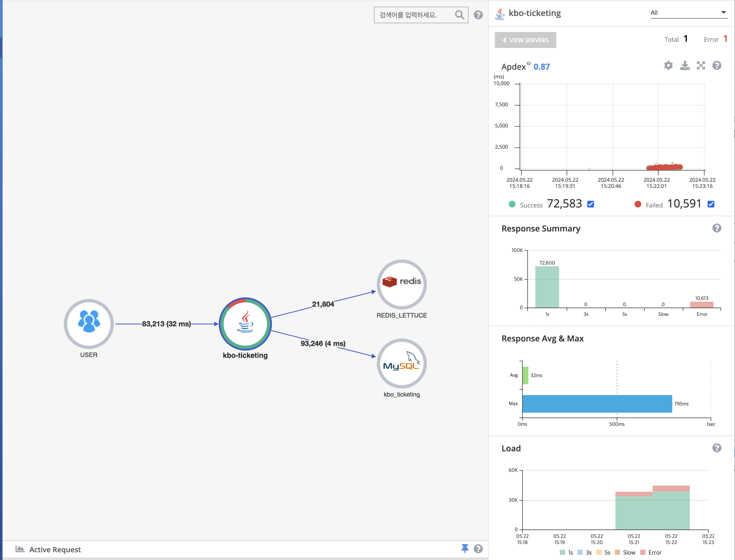The width and height of the screenshot is (735, 560).
Task: Expand scatter chart to full screen
Action: [701, 66]
